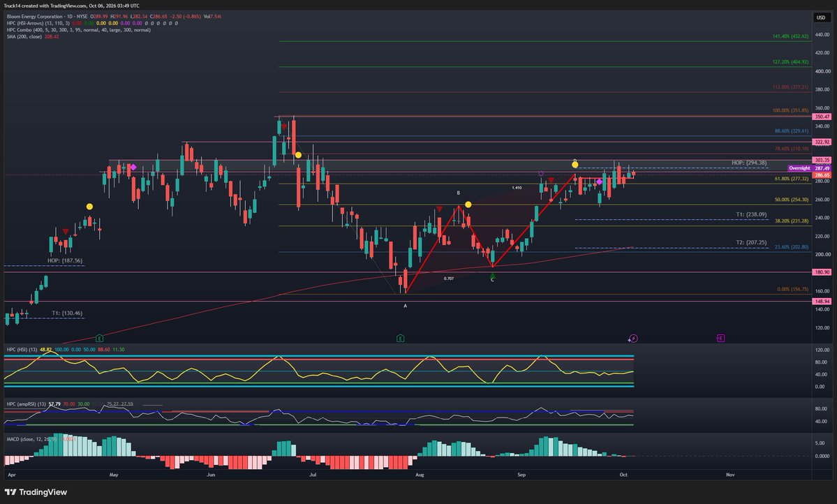837x504 pixels.
Task: Click the 100.00% (351.85) Fibonacci label
Action: coord(790,110)
